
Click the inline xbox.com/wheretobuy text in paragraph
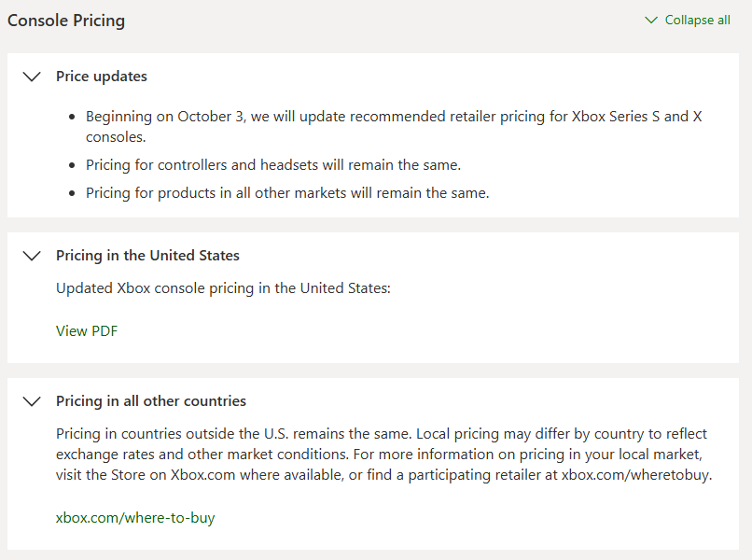pyautogui.click(x=636, y=475)
